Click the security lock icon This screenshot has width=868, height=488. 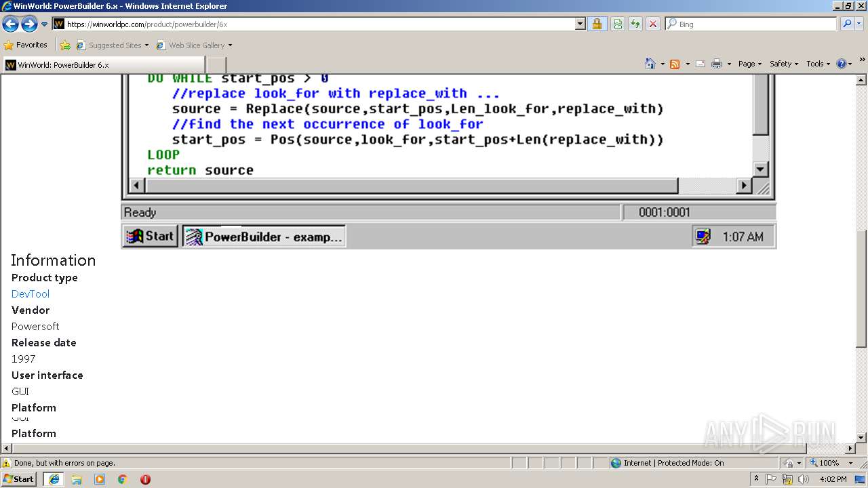[597, 24]
